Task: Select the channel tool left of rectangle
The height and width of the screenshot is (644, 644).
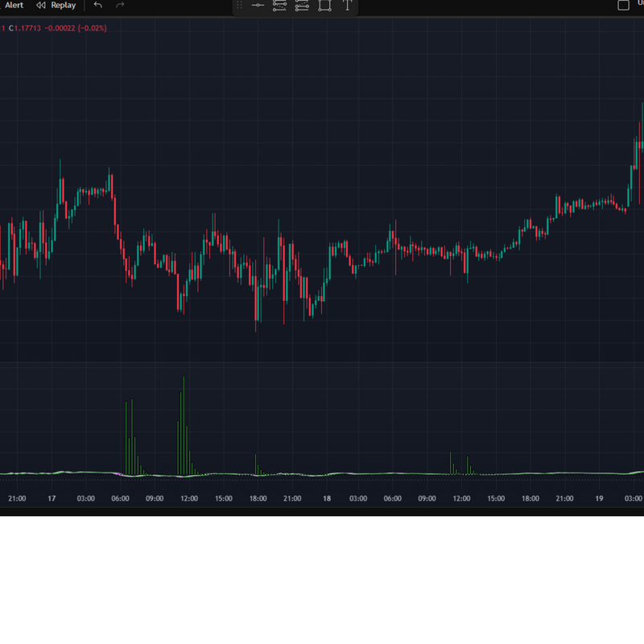Action: pyautogui.click(x=302, y=6)
